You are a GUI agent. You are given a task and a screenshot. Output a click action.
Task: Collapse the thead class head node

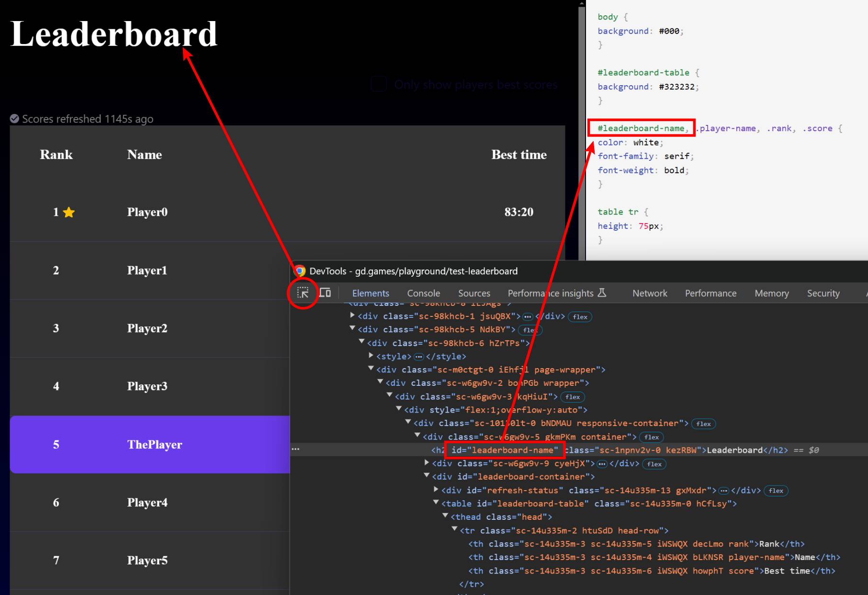tap(445, 516)
